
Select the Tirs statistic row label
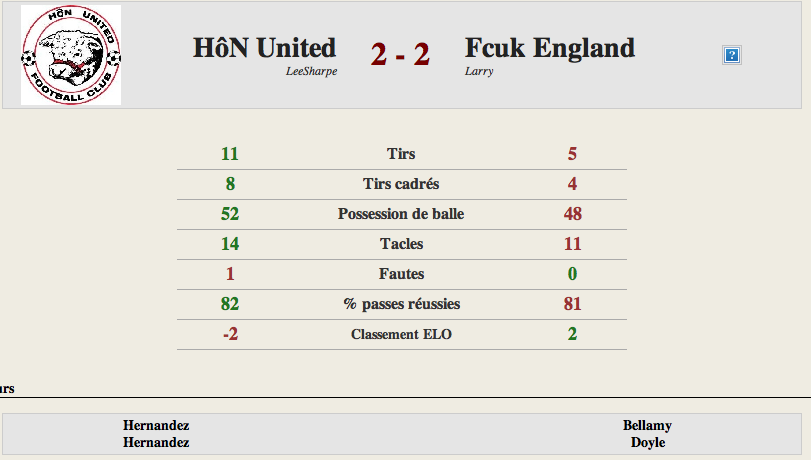click(401, 154)
